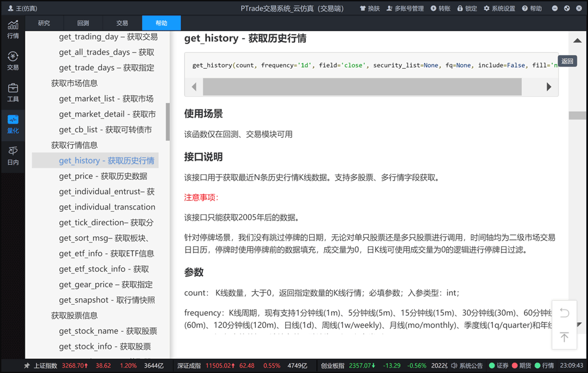Open get_etf_info help entry

tap(106, 254)
